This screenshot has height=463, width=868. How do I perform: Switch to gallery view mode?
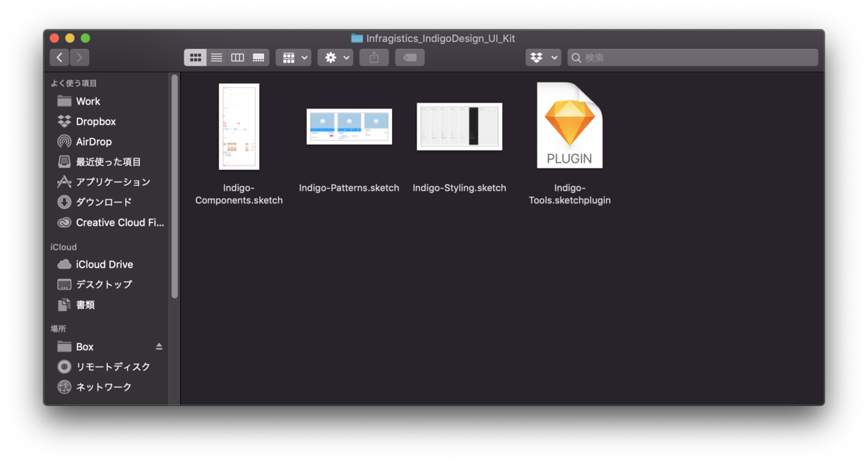click(x=258, y=57)
